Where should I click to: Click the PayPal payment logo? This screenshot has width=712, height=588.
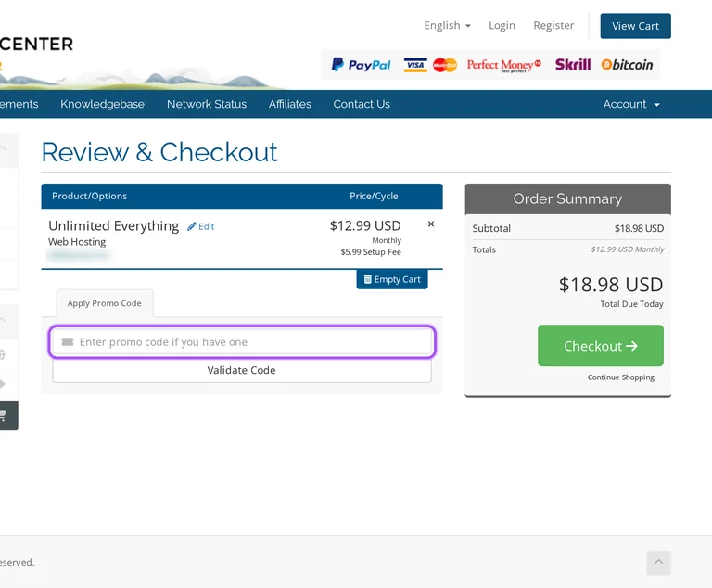361,65
